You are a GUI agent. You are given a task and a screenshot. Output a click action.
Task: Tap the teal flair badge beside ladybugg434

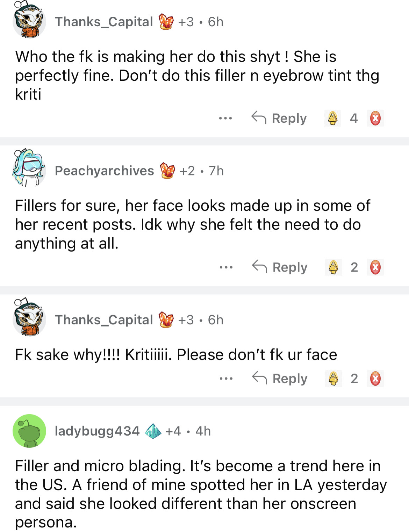coord(153,431)
